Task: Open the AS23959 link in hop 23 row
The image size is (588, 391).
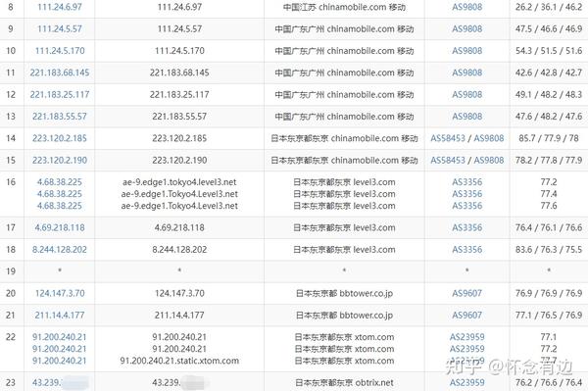Action: click(466, 382)
